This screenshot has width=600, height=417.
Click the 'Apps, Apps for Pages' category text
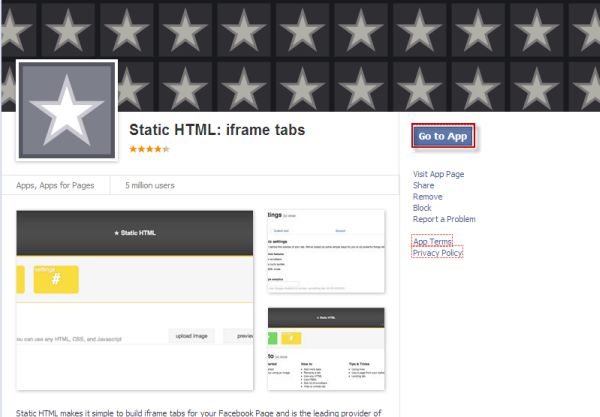[x=55, y=186]
